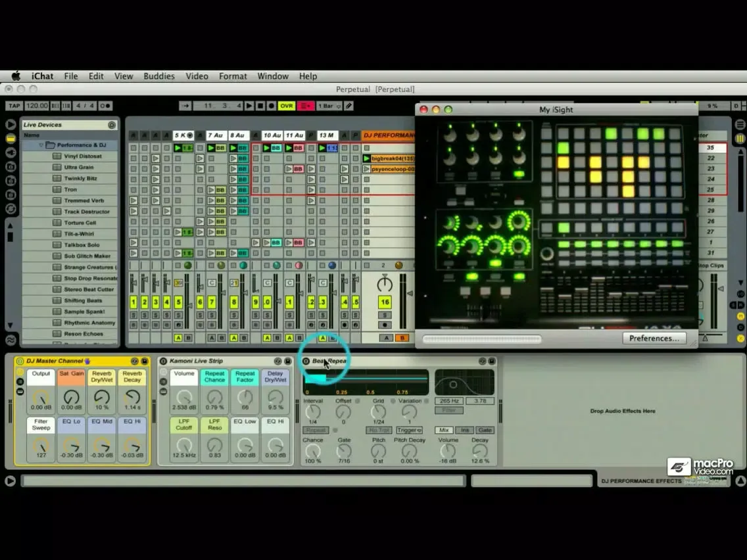Collapse the Performance & DJ folder
The image size is (747, 560).
pyautogui.click(x=41, y=145)
